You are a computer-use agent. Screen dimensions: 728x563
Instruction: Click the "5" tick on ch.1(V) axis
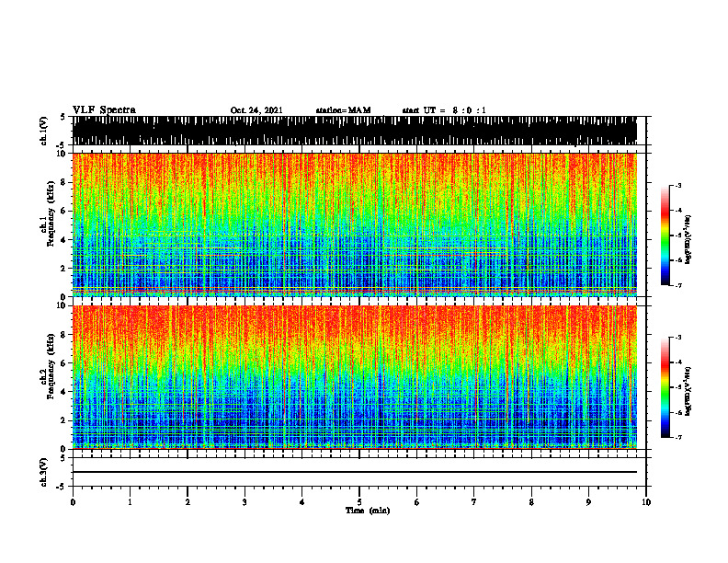pos(63,117)
